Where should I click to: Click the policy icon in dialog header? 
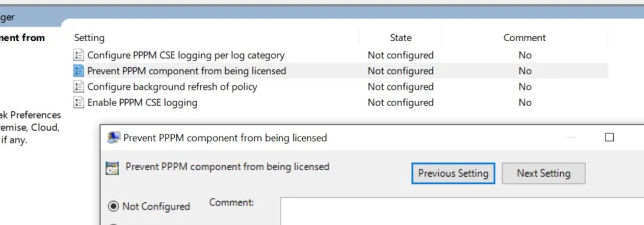coord(113,168)
